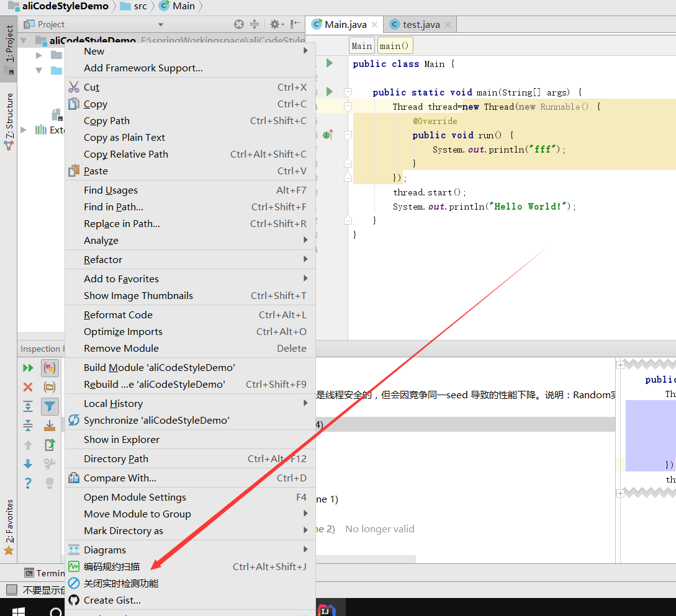The image size is (676, 616).
Task: Expand the External Libraries tree node
Action: tap(24, 130)
